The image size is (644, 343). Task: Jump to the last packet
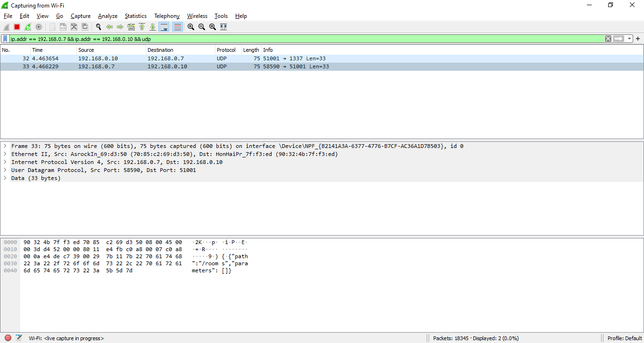(153, 27)
